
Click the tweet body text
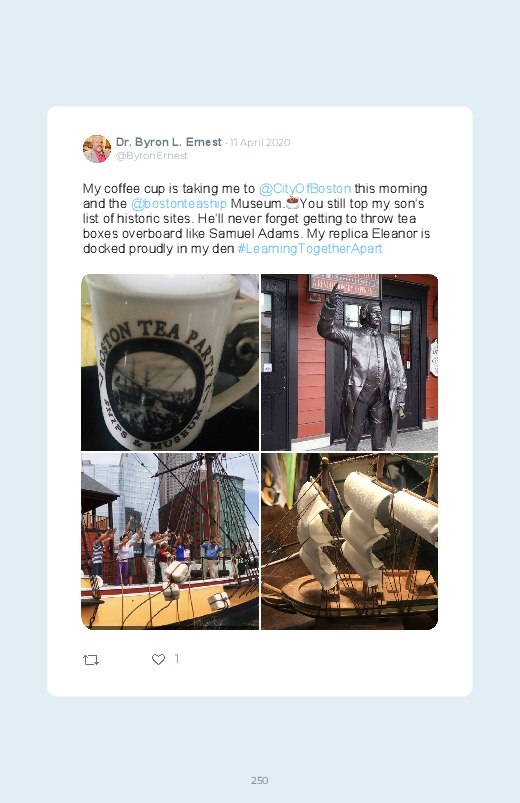pyautogui.click(x=256, y=218)
